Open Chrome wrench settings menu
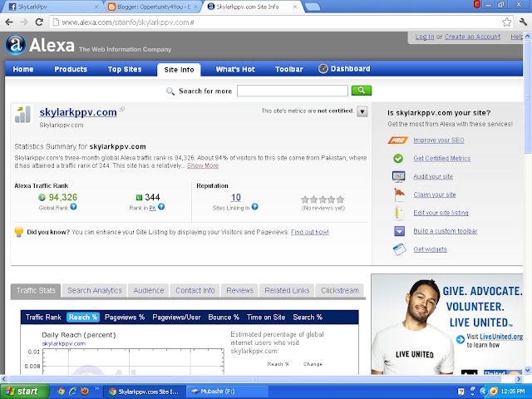This screenshot has width=532, height=399. click(523, 22)
